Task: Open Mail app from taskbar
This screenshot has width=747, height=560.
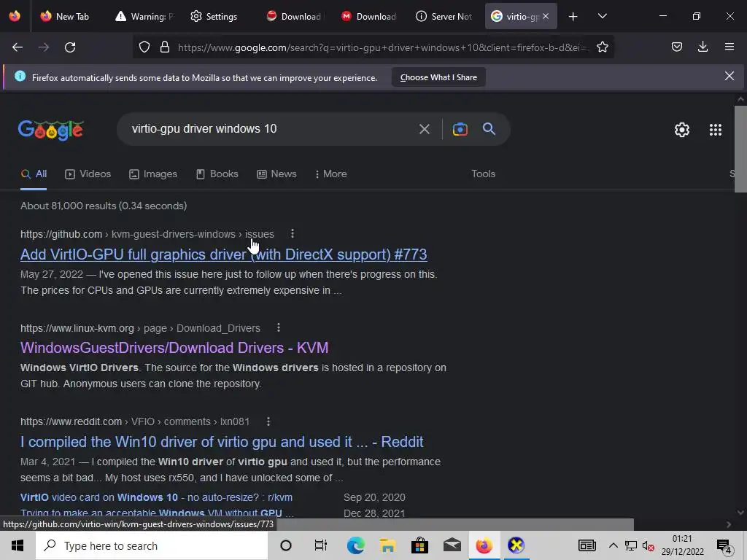Action: click(452, 545)
